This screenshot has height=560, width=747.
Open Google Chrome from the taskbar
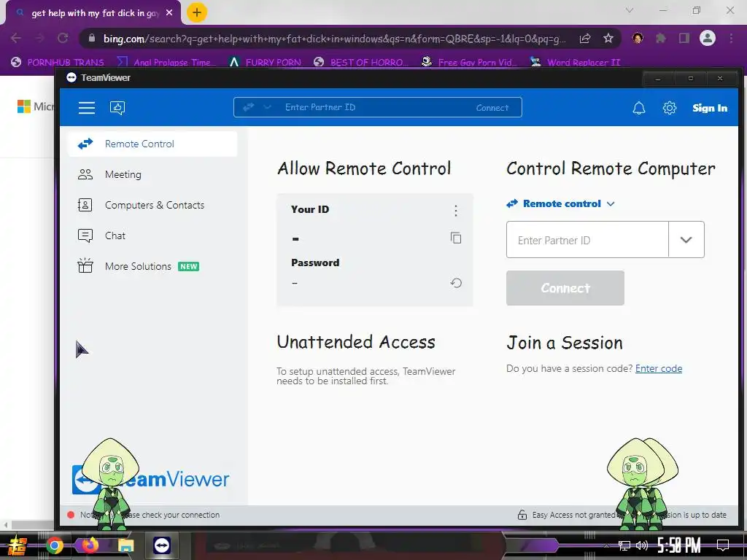click(54, 545)
